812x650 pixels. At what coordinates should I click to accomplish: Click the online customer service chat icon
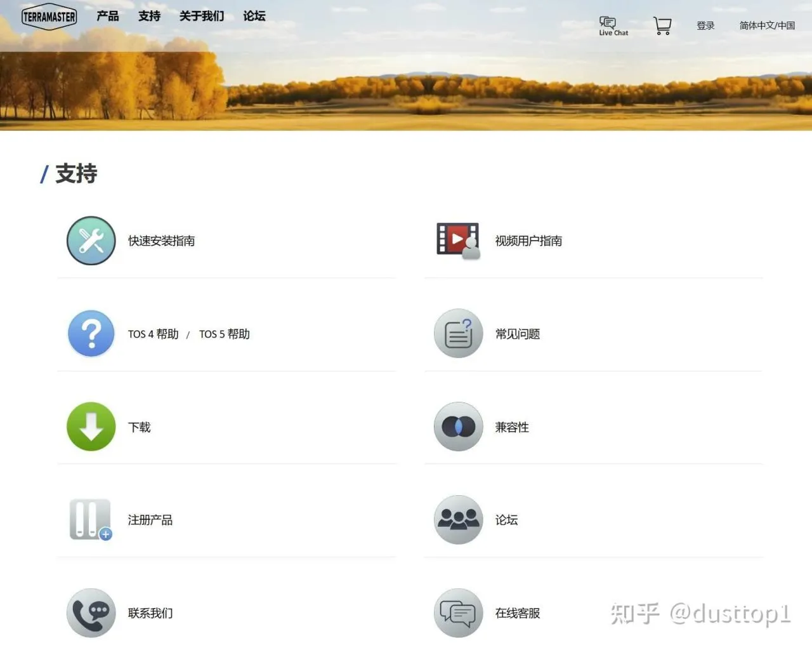click(458, 613)
